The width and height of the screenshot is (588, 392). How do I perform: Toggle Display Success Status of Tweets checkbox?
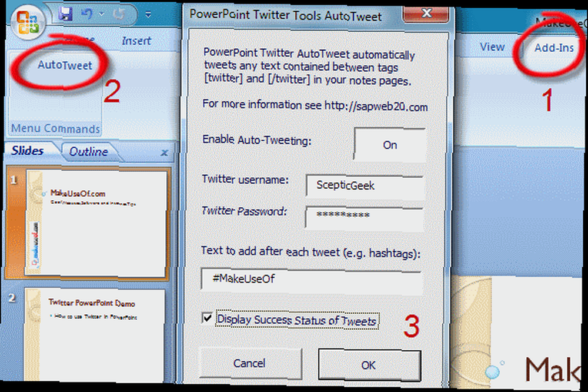[x=207, y=318]
